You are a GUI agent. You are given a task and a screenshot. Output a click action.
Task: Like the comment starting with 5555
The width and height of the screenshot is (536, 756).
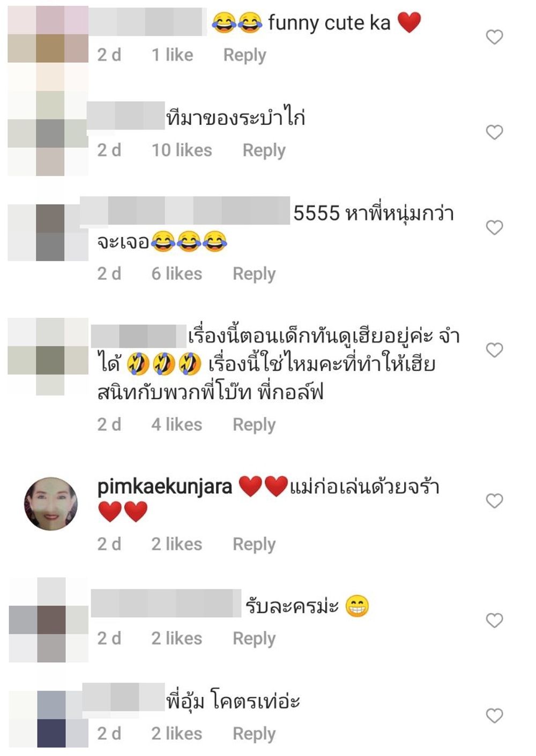point(494,228)
